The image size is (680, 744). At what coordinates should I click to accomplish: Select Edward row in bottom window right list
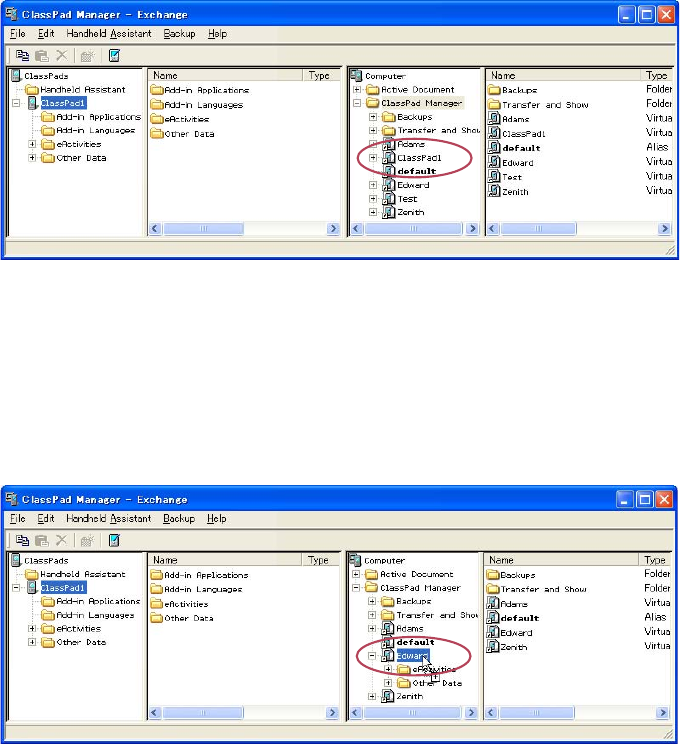coord(516,632)
